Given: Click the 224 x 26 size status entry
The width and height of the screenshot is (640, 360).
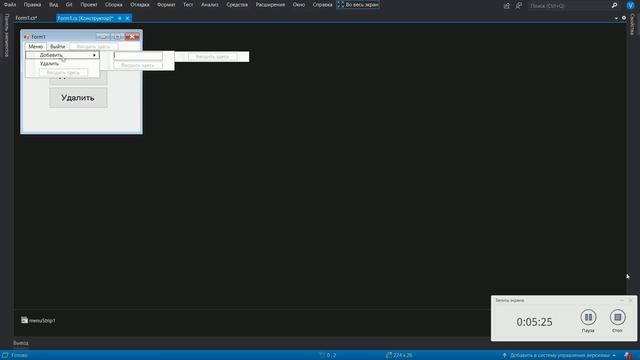Looking at the screenshot, I should click(399, 356).
